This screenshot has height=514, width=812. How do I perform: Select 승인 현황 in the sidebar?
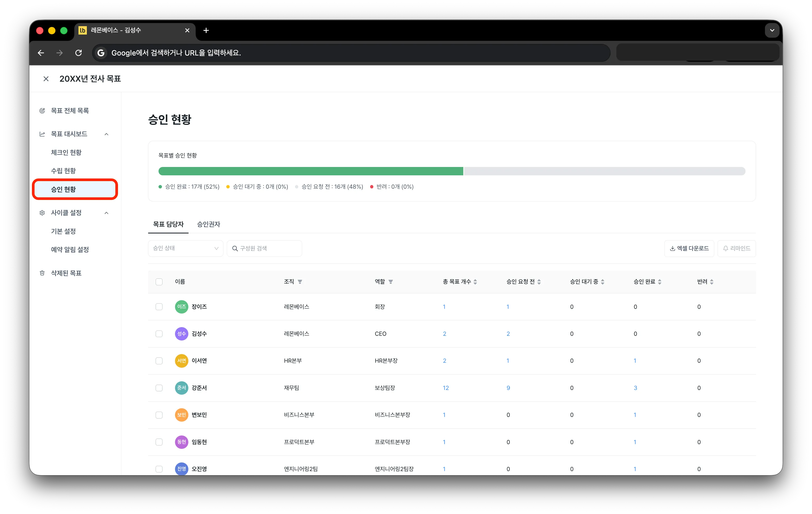coord(75,189)
